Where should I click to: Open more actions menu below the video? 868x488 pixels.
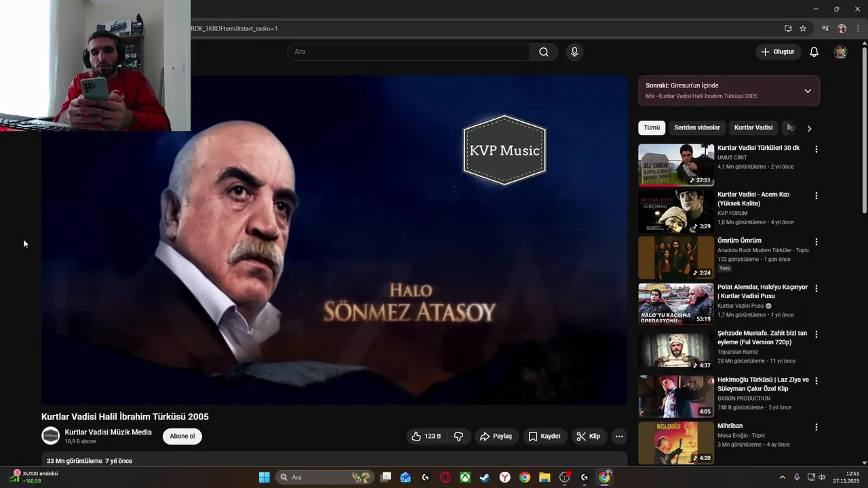click(x=619, y=436)
